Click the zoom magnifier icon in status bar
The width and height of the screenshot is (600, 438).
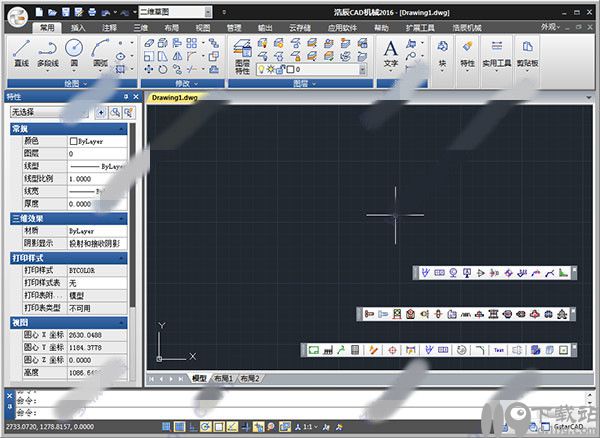pyautogui.click(x=271, y=427)
